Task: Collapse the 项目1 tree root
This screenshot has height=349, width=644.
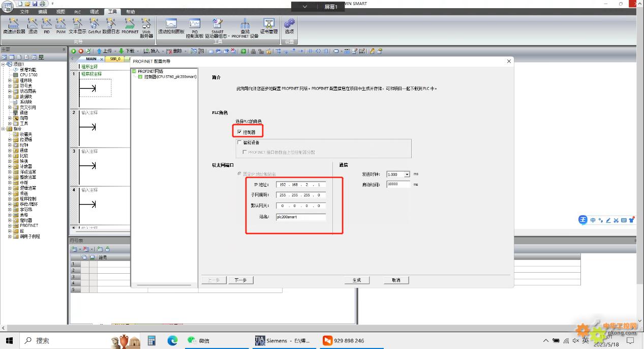Action: tap(4, 64)
